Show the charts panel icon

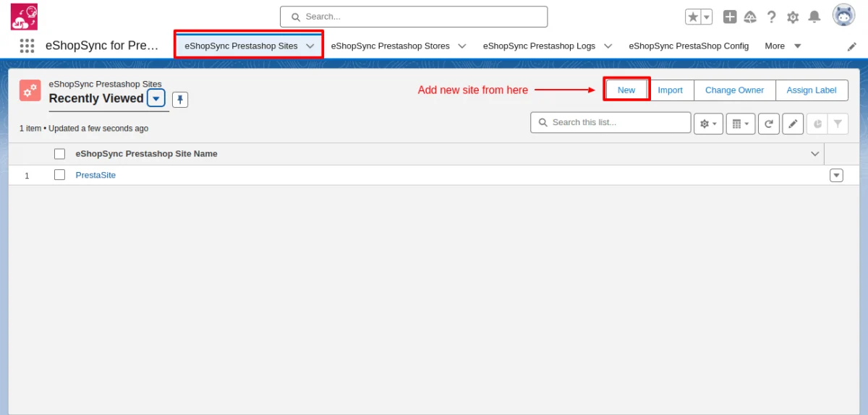click(x=817, y=124)
